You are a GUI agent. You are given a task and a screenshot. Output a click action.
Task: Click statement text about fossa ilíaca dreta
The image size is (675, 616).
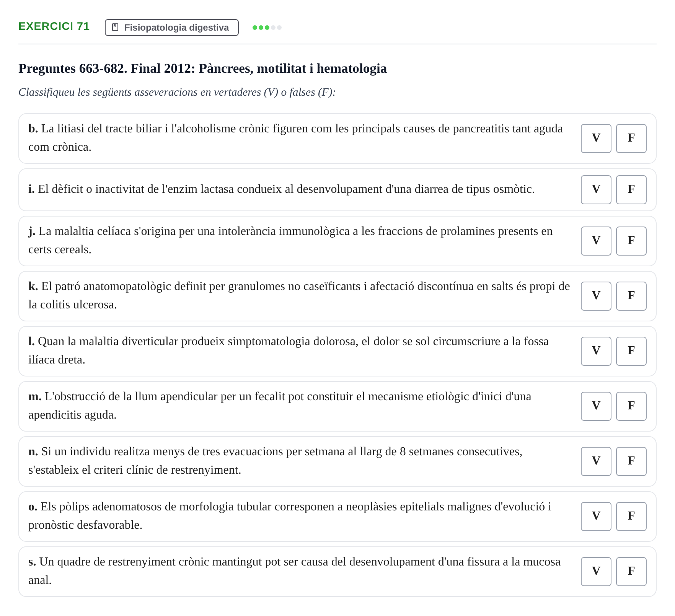click(x=289, y=350)
